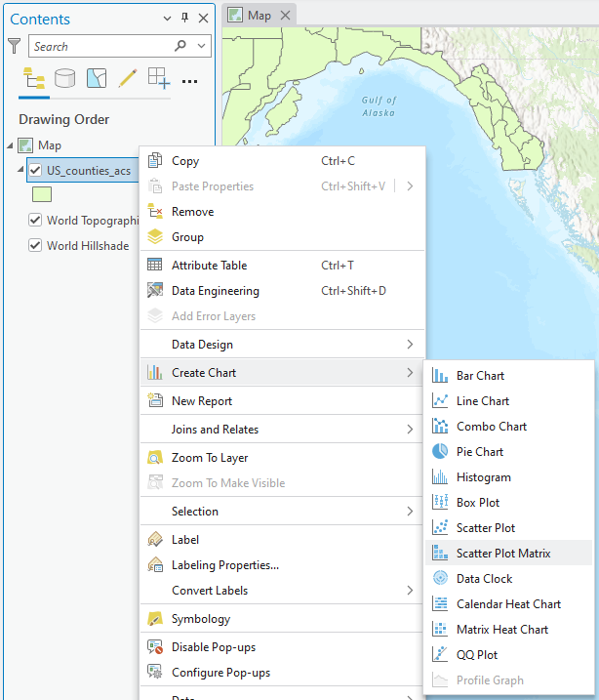Select Histogram chart option
This screenshot has width=599, height=700.
point(483,477)
